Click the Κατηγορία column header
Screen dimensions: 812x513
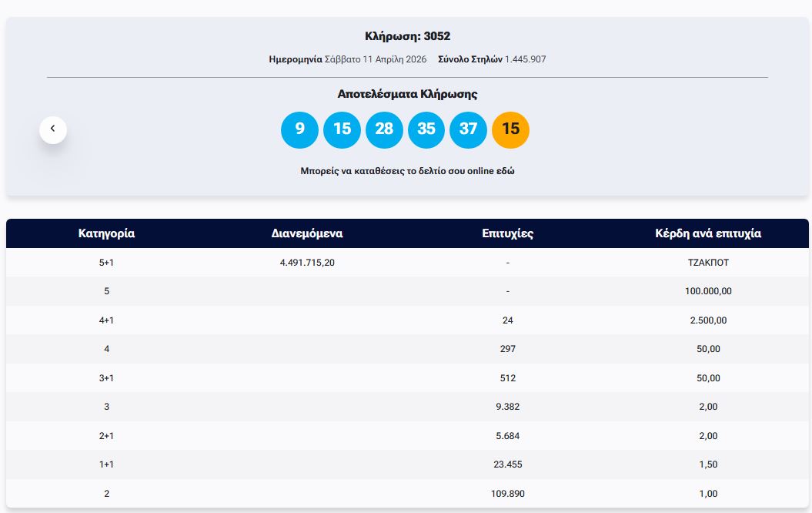[x=106, y=233]
